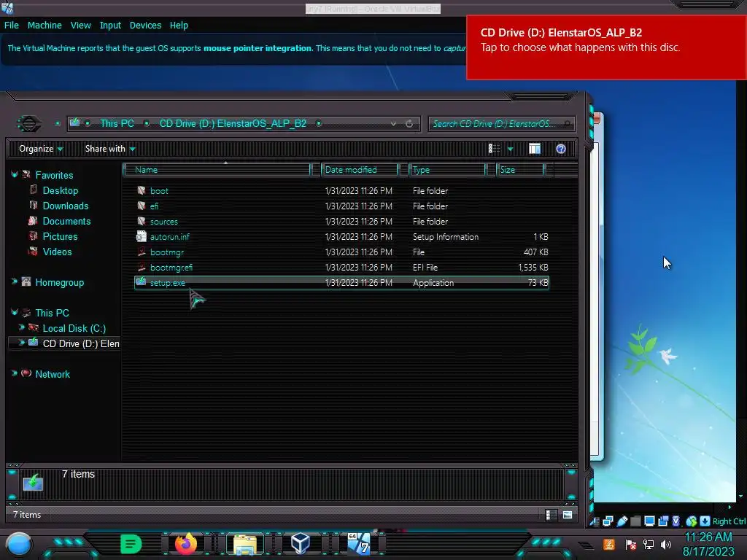Change your view icon in toolbar
Viewport: 747px width, 560px height.
[x=494, y=149]
